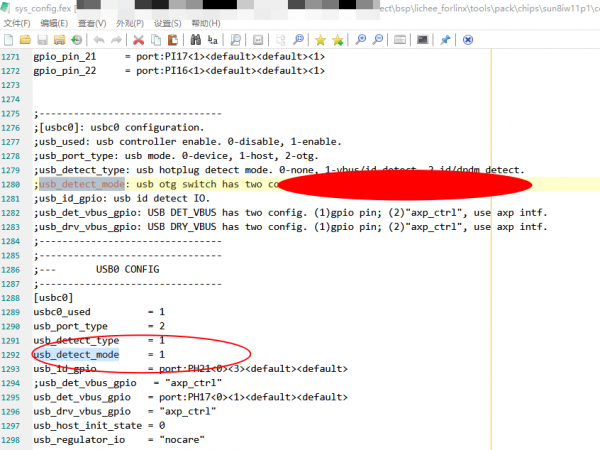Open the 查看(V) menu
600x450 pixels.
(x=94, y=23)
